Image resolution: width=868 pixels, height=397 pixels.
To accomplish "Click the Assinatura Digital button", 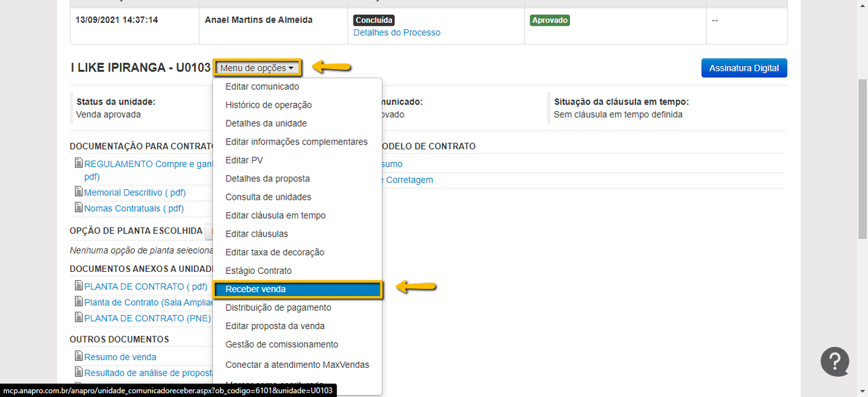I will tap(744, 68).
